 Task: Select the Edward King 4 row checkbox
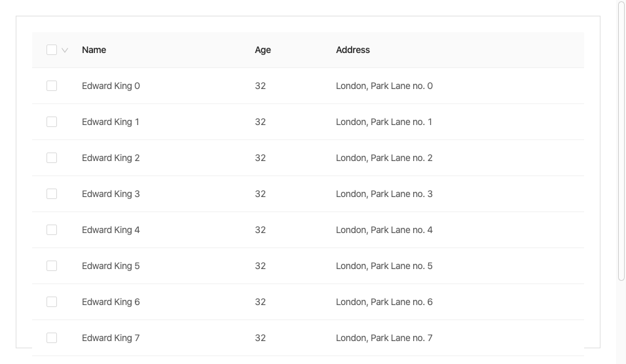[x=52, y=230]
